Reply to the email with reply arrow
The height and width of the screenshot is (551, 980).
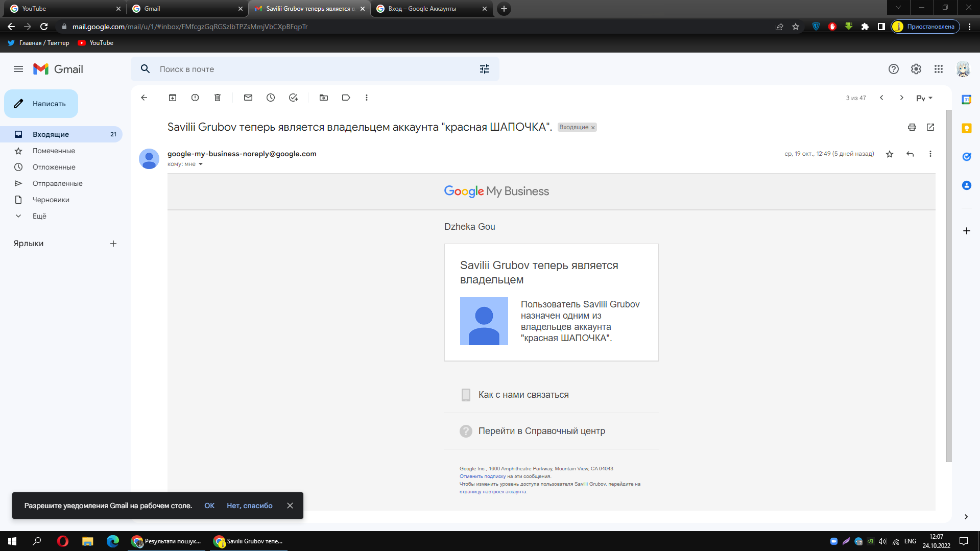point(910,154)
